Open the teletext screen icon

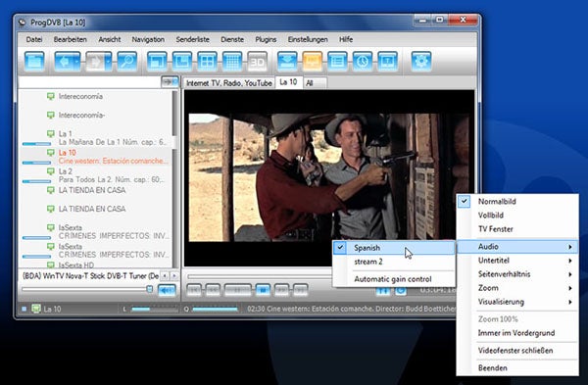click(x=387, y=61)
